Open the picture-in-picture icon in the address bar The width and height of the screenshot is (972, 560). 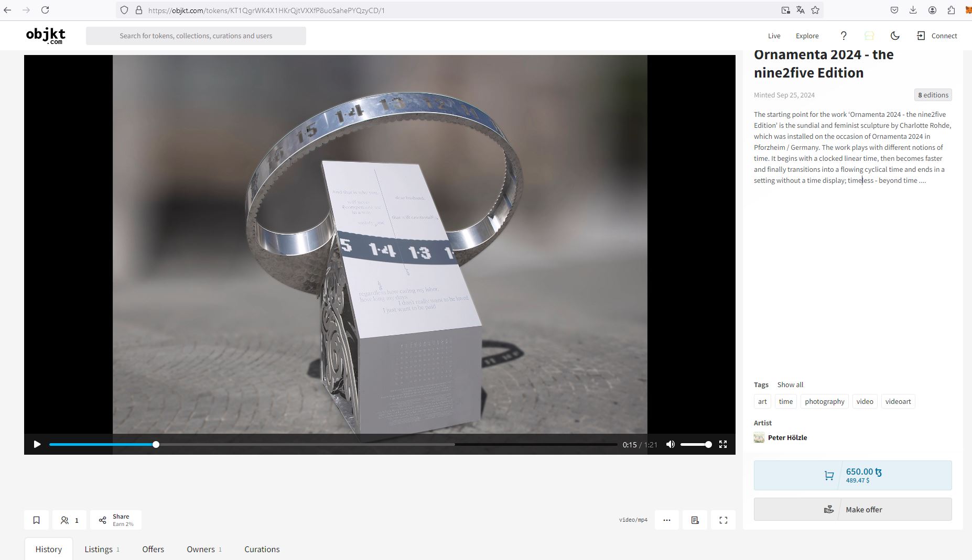(x=785, y=10)
